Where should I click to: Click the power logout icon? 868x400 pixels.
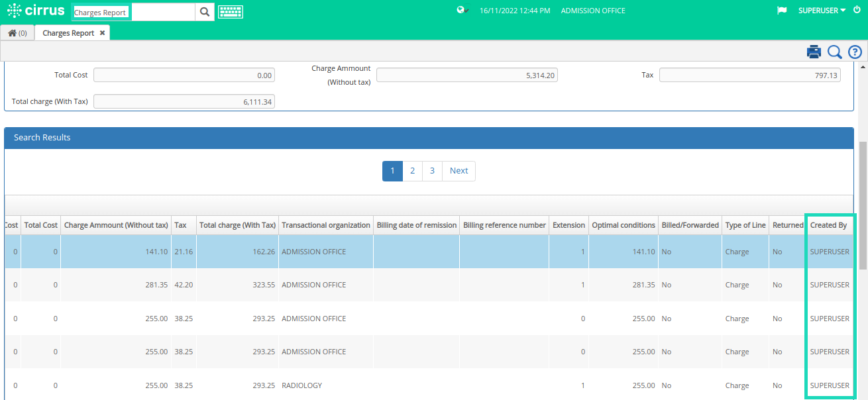[857, 10]
